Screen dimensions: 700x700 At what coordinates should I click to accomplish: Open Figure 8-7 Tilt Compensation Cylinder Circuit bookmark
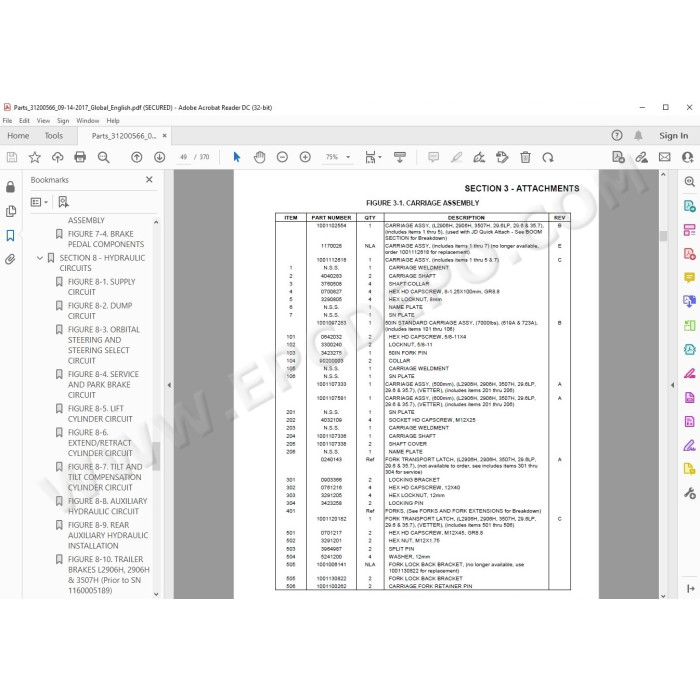[105, 477]
